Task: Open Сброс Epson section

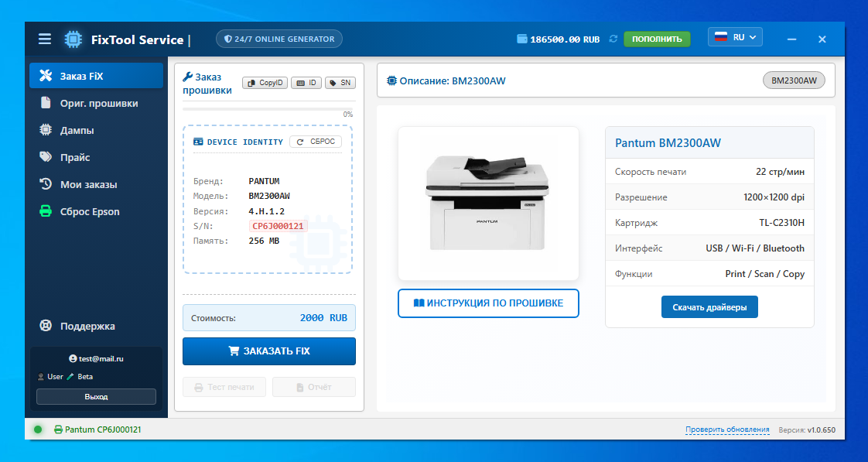Action: (97, 211)
